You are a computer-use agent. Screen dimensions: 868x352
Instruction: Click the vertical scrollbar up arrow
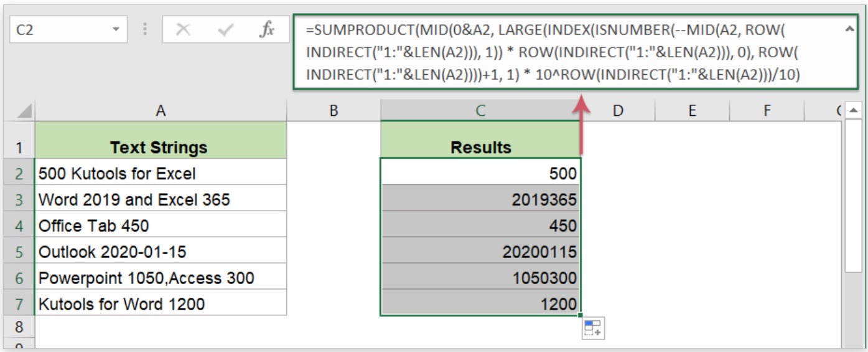tap(853, 111)
